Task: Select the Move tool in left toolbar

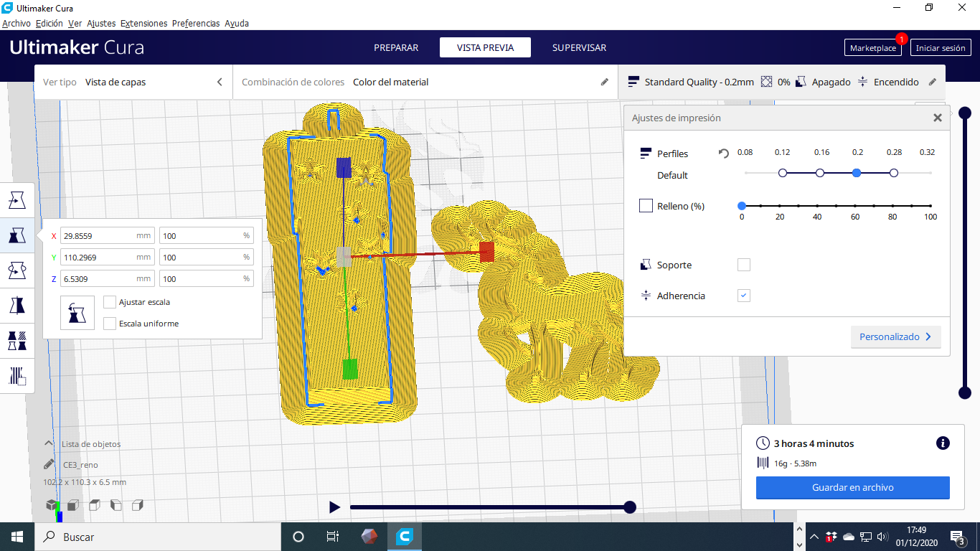Action: click(17, 199)
